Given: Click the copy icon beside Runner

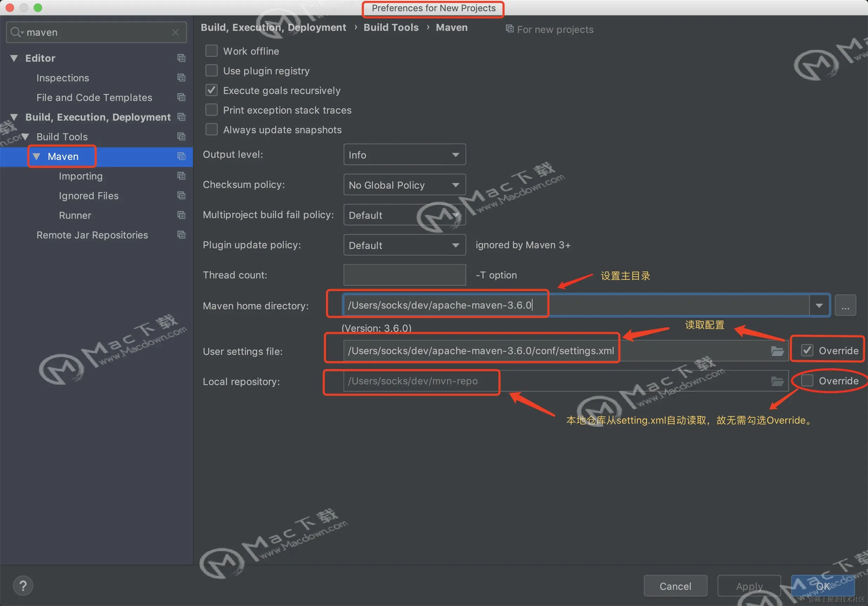Looking at the screenshot, I should 181,215.
